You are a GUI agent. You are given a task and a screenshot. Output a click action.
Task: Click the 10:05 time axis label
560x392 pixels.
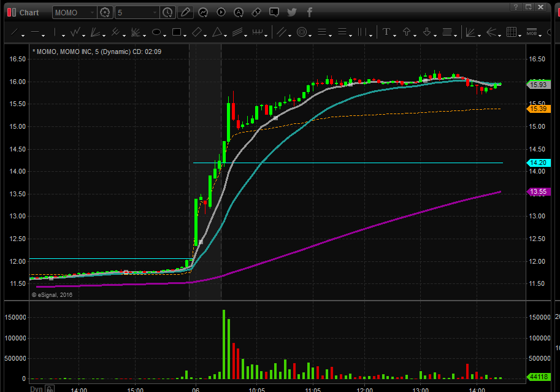point(257,390)
